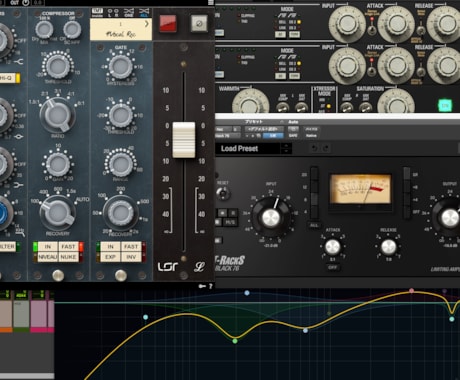
Task: Click the compressor GAIN knob
Action: click(58, 164)
